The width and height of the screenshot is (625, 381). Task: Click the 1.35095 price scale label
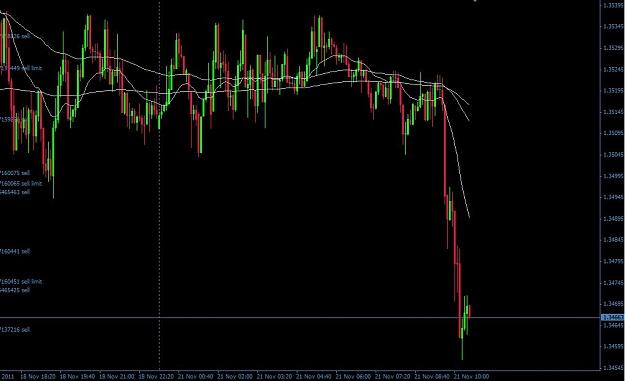(613, 133)
